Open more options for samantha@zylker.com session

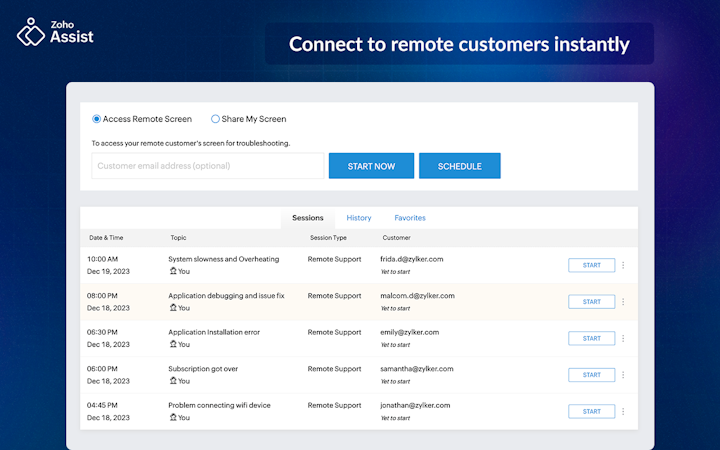point(624,375)
